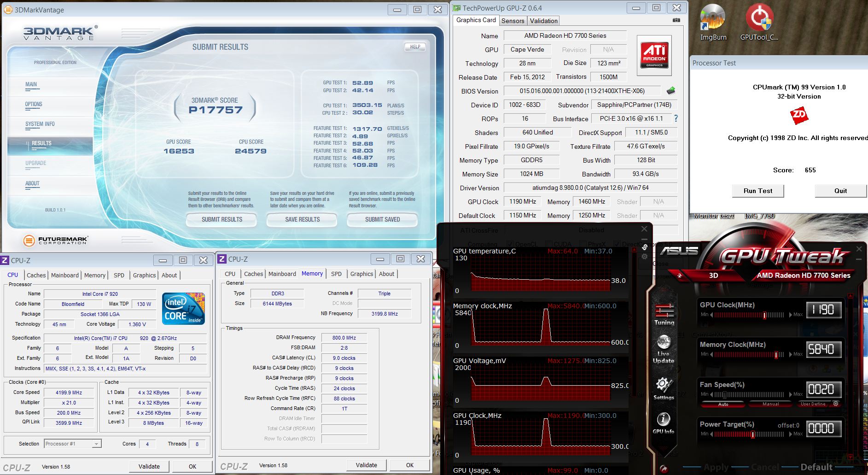Open GPU Info in GPU Tweak

pos(663,423)
